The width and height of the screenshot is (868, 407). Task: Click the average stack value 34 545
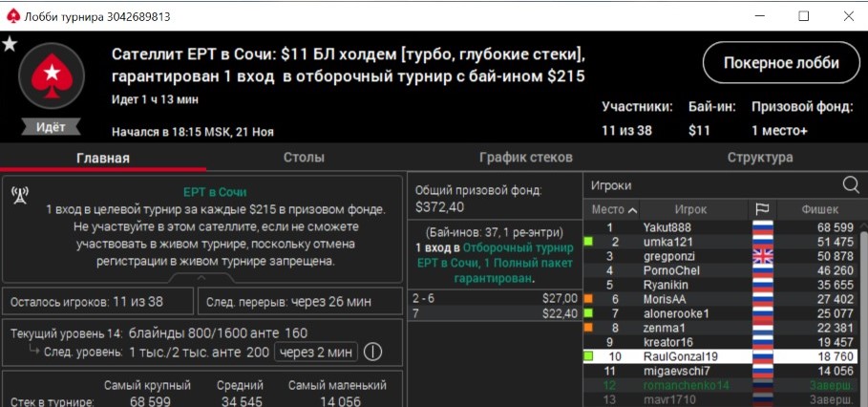pyautogui.click(x=240, y=401)
